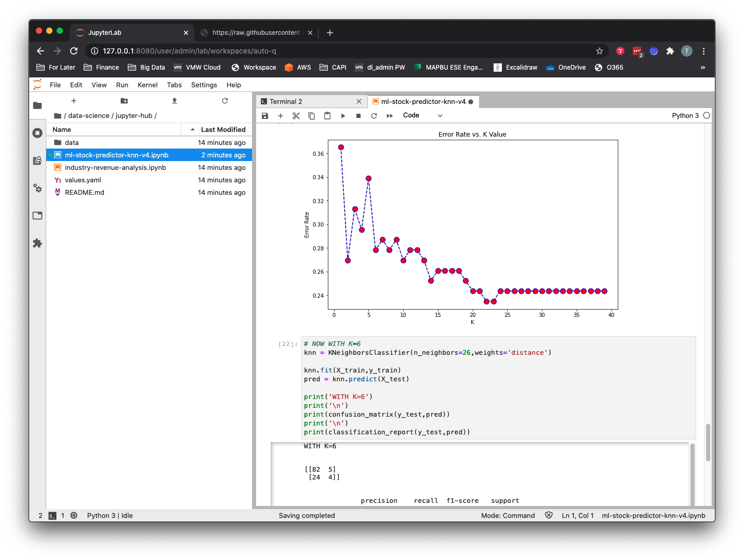Image resolution: width=744 pixels, height=560 pixels.
Task: Run the selected cell
Action: point(343,116)
